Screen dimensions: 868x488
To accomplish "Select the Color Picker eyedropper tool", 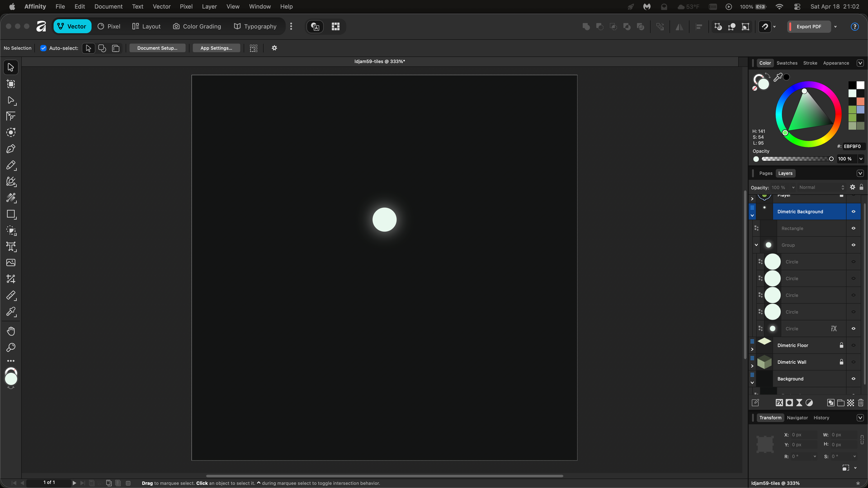I will tap(11, 312).
